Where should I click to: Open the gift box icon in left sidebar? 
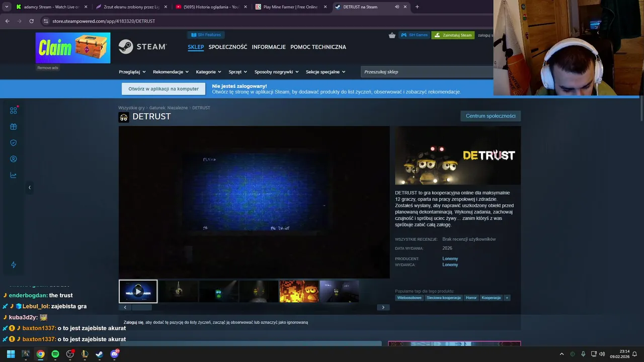(14, 127)
